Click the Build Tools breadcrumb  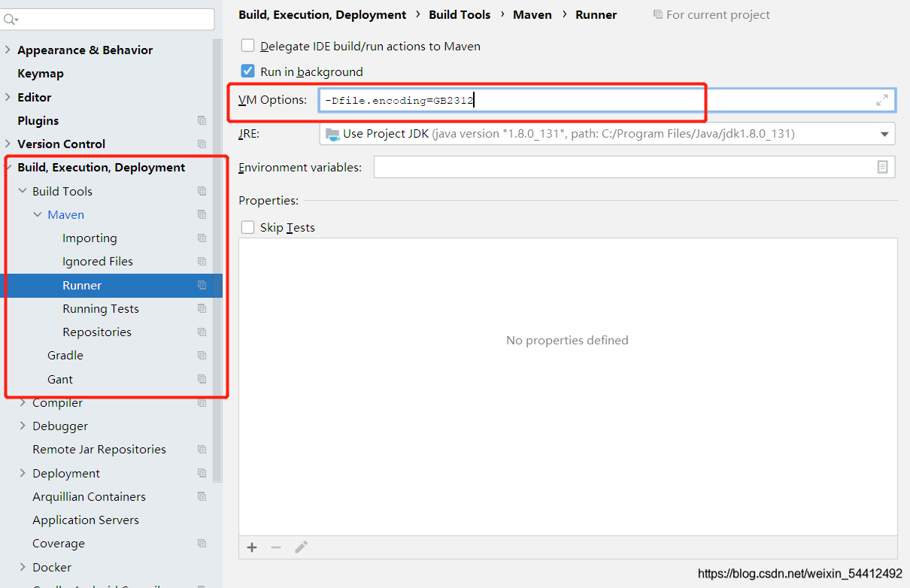click(460, 14)
